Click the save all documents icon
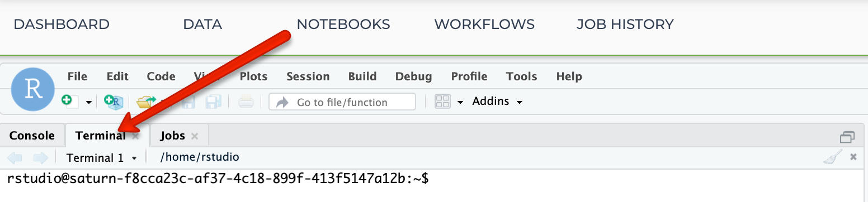The image size is (868, 202). 214,102
